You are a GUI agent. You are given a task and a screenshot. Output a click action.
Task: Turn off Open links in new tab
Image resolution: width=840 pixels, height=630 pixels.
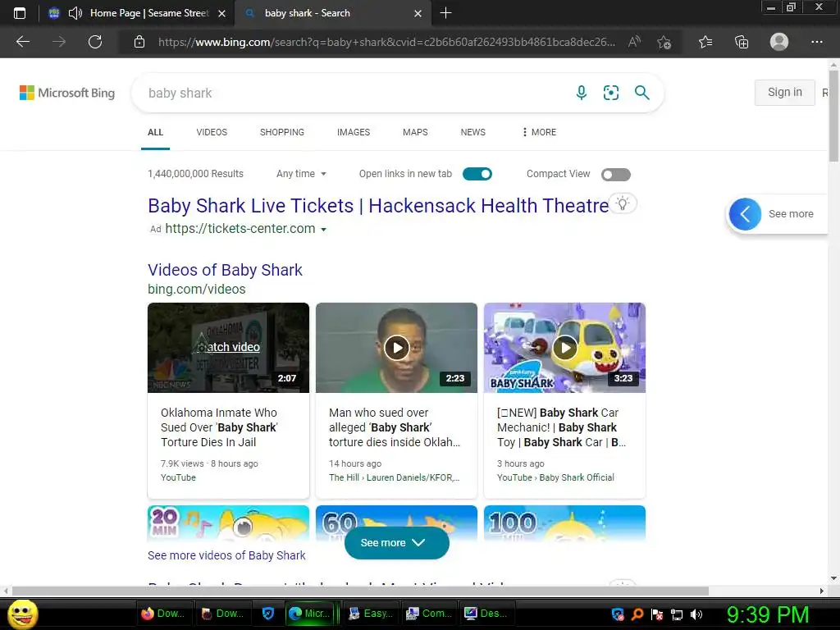click(x=477, y=174)
